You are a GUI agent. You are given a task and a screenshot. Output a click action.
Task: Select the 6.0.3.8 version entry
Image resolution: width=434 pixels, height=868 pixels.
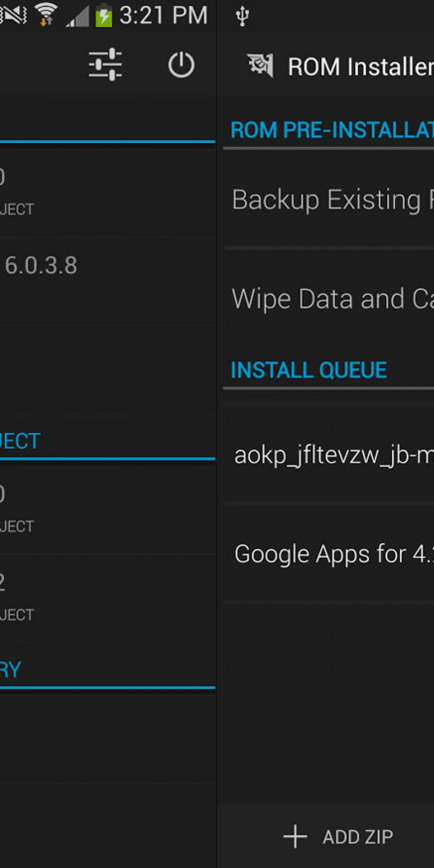(41, 265)
